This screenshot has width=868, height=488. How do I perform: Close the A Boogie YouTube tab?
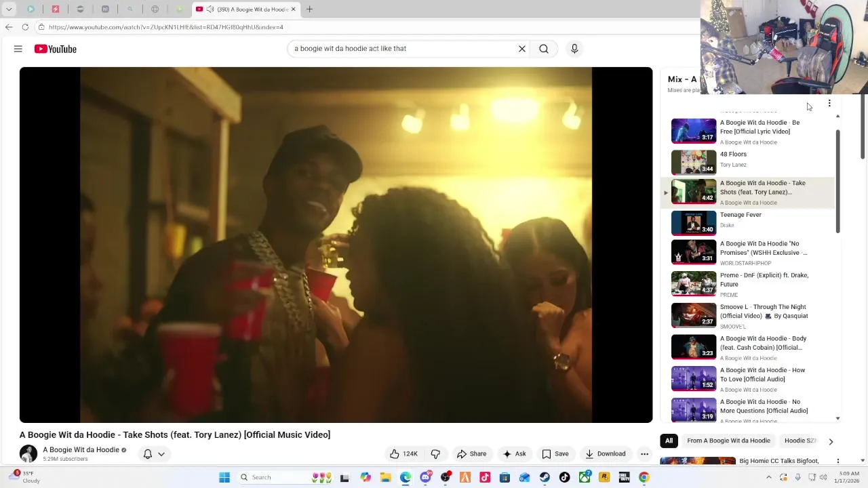pos(294,9)
